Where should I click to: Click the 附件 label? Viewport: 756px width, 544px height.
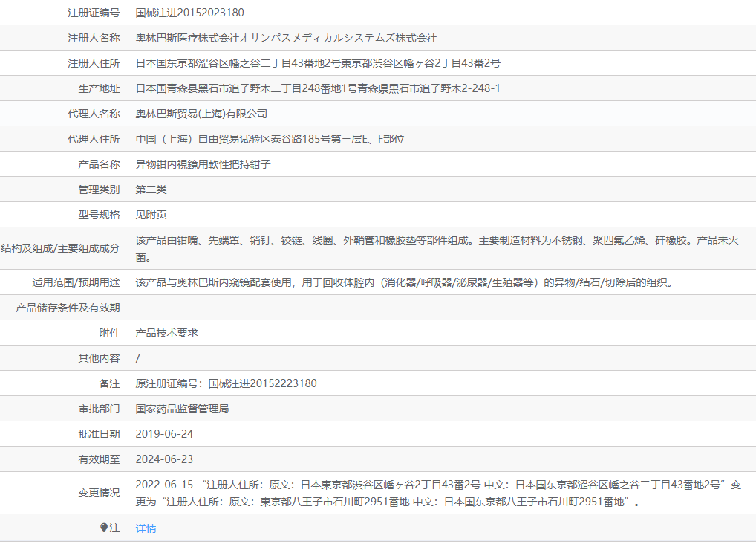[109, 333]
